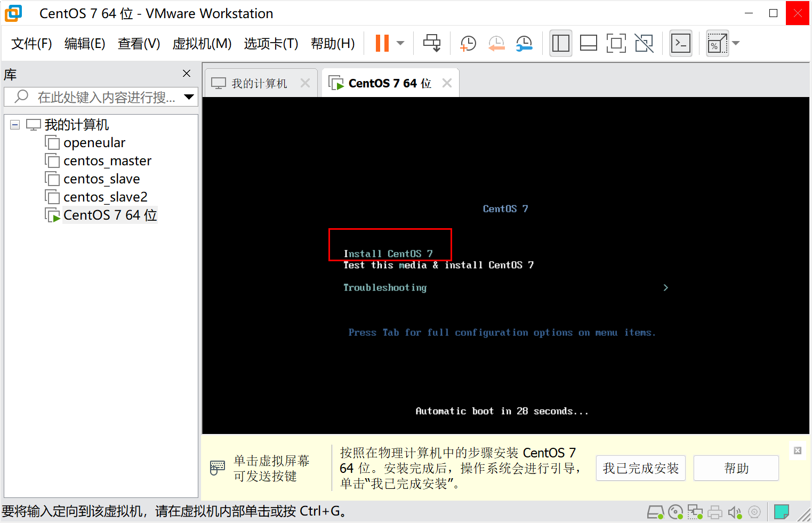Select CentOS 7 64 位 in library tree

[110, 215]
